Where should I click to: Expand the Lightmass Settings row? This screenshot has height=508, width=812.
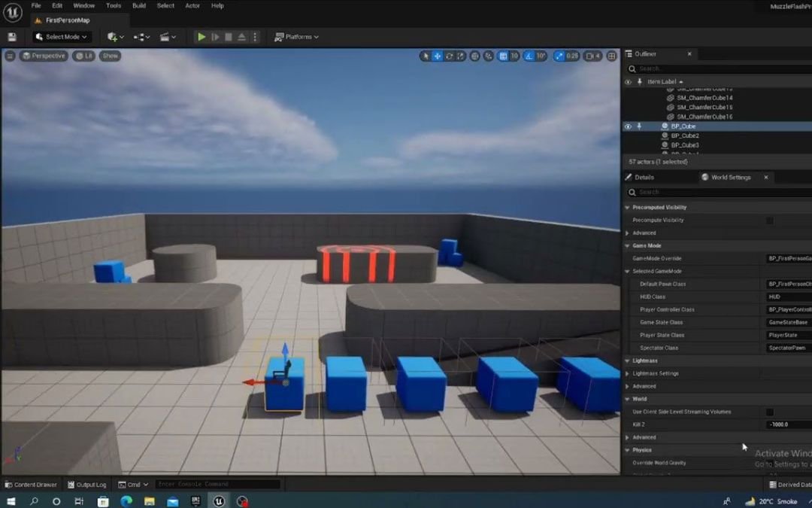coord(627,374)
